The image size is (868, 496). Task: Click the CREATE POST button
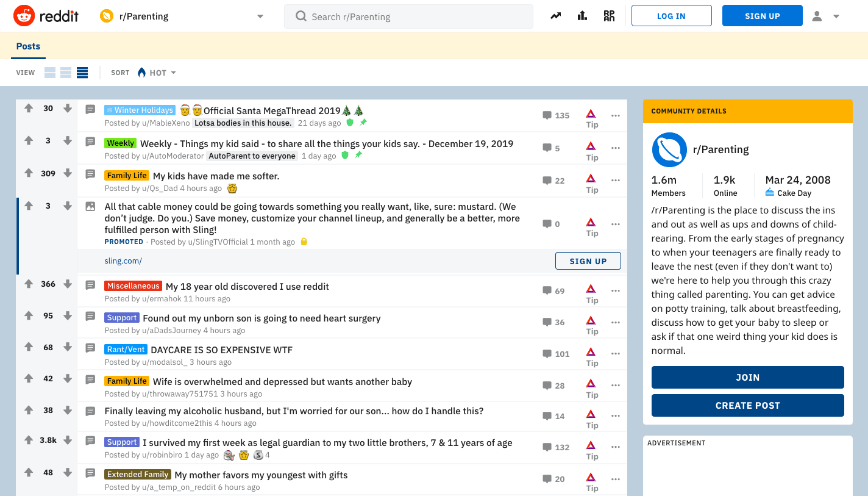[747, 405]
